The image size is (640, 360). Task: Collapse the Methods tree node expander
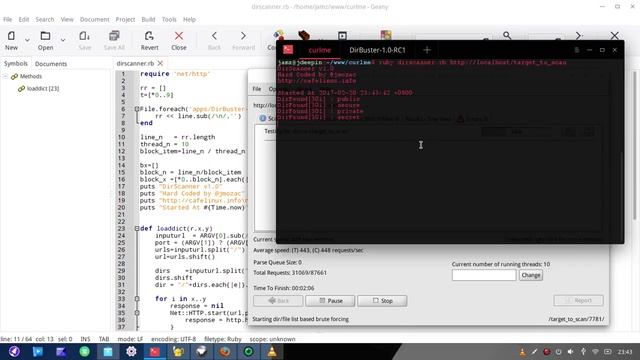click(x=5, y=76)
